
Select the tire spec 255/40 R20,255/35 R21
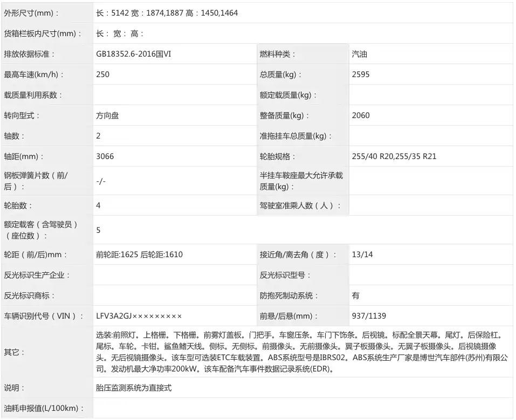(394, 156)
